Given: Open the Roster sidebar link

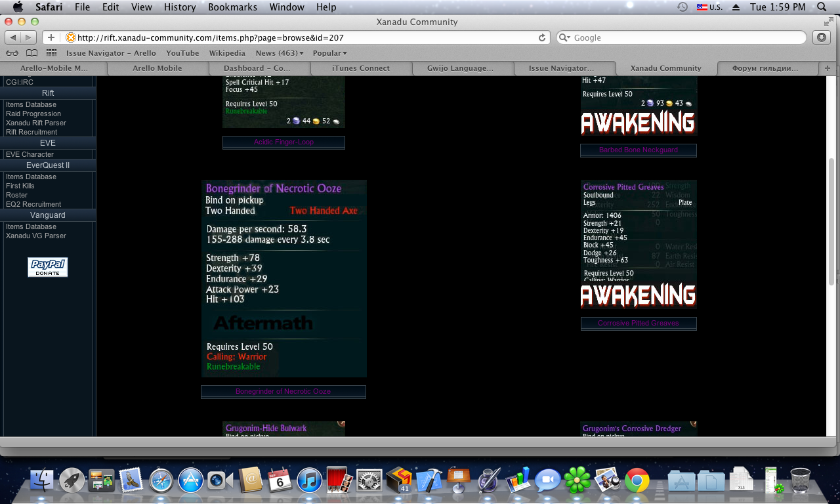Looking at the screenshot, I should (x=17, y=195).
